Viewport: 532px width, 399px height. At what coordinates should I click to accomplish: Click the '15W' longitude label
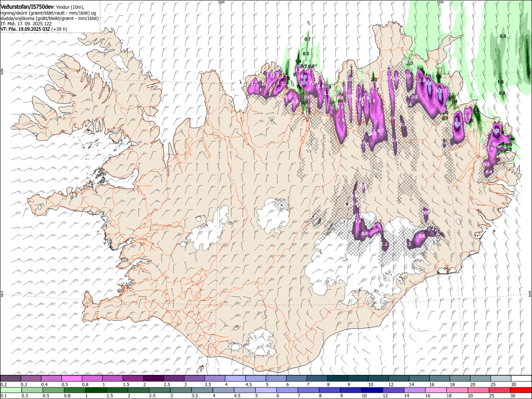pyautogui.click(x=440, y=2)
